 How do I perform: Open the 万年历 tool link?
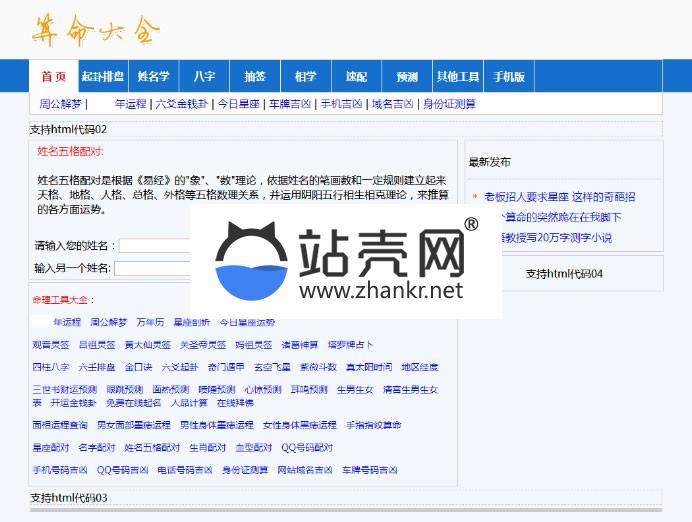[x=150, y=322]
